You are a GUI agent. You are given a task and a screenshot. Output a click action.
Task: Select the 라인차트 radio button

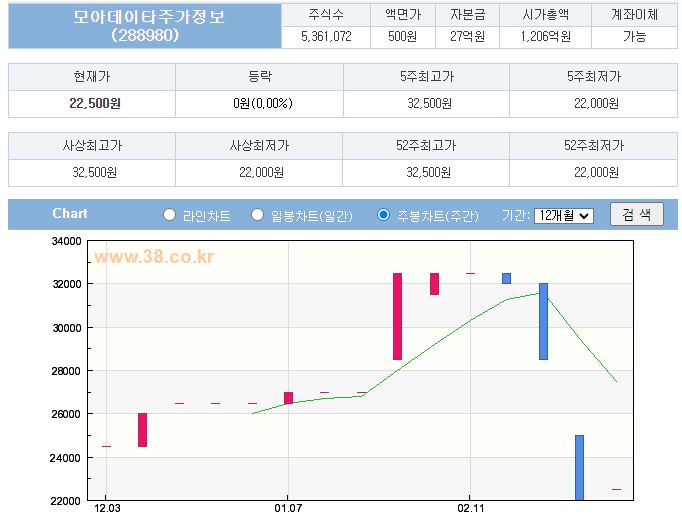pyautogui.click(x=169, y=214)
